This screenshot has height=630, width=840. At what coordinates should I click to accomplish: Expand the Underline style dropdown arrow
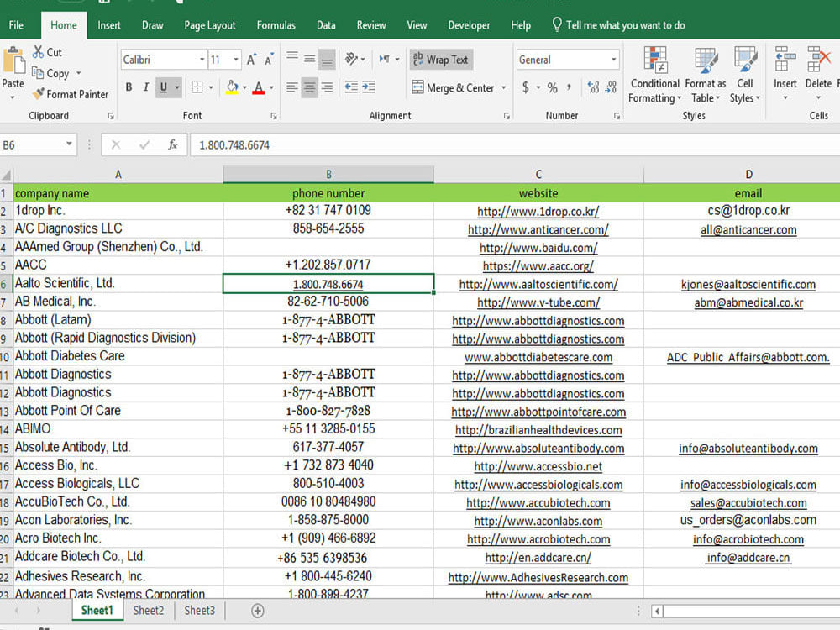[x=177, y=87]
